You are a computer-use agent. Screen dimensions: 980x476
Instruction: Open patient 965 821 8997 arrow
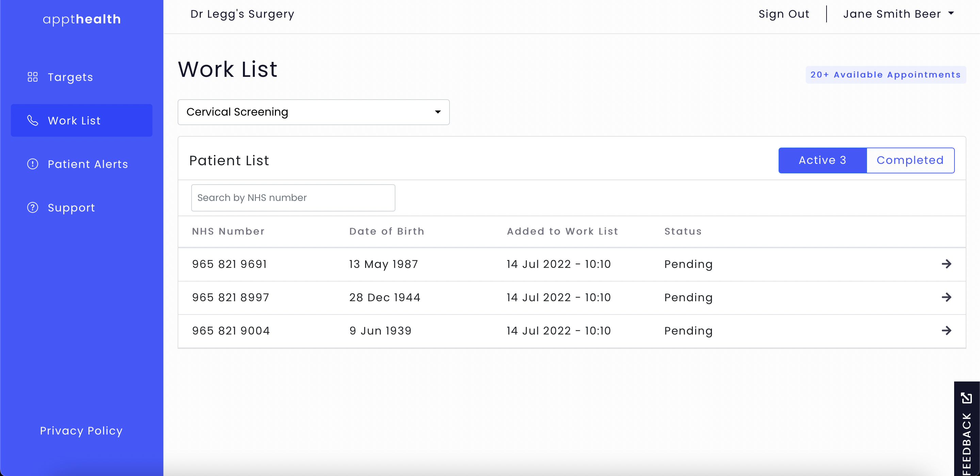(x=946, y=297)
